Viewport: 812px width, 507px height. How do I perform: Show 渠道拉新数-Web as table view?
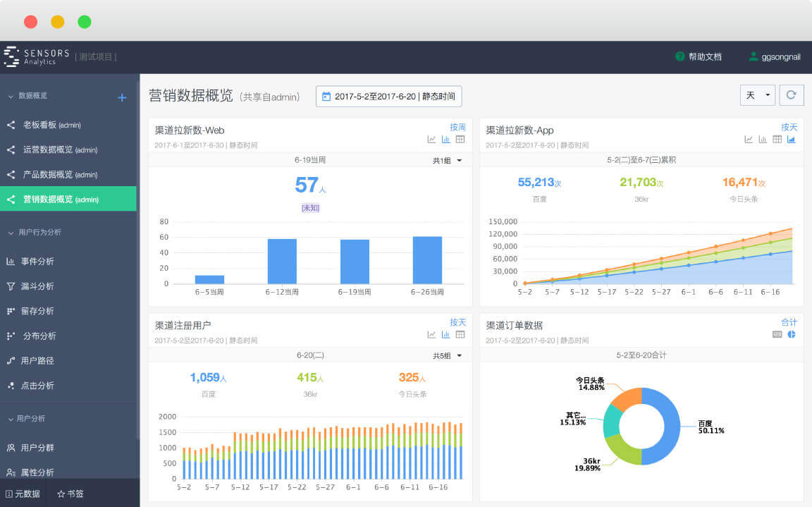[460, 140]
